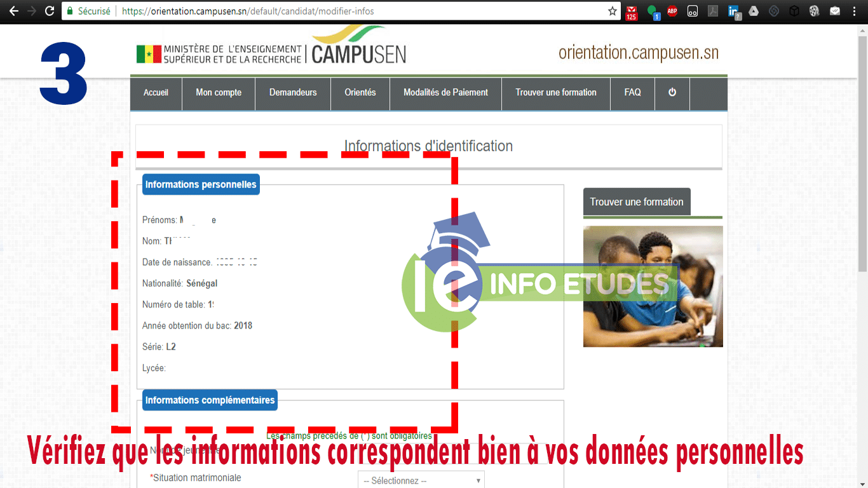Click the Prénoms: label
868x488 pixels.
tap(159, 220)
